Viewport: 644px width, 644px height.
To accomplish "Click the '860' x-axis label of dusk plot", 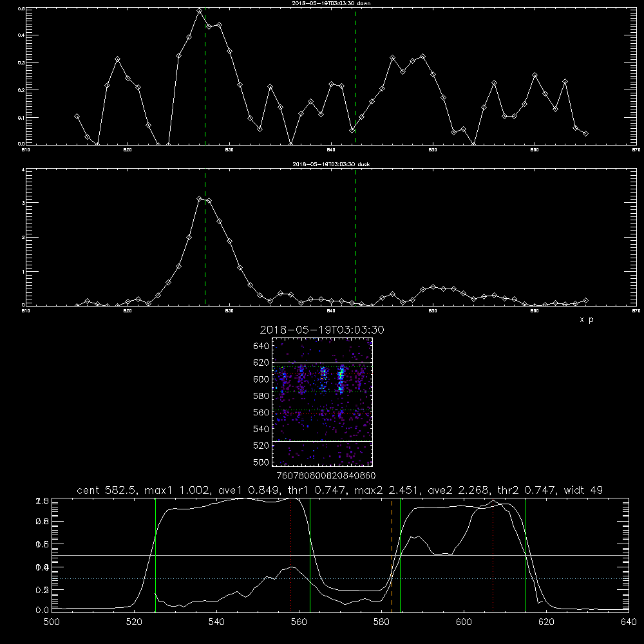I will tap(535, 311).
